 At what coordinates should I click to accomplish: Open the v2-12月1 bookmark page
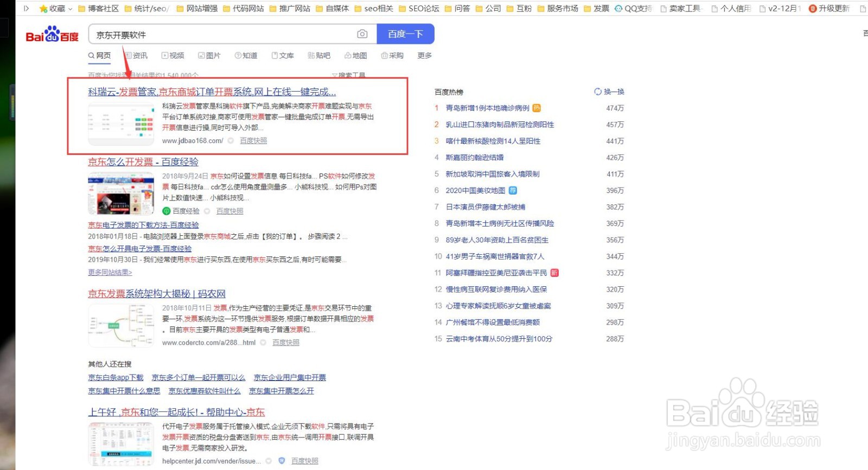coord(780,9)
